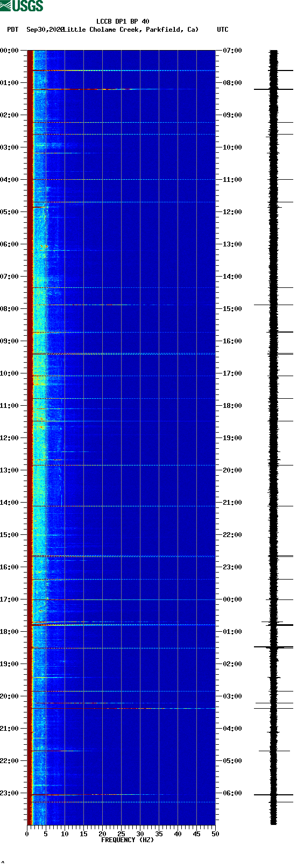Click the 14:00 UTC time label
297x868 pixels.
point(232,277)
